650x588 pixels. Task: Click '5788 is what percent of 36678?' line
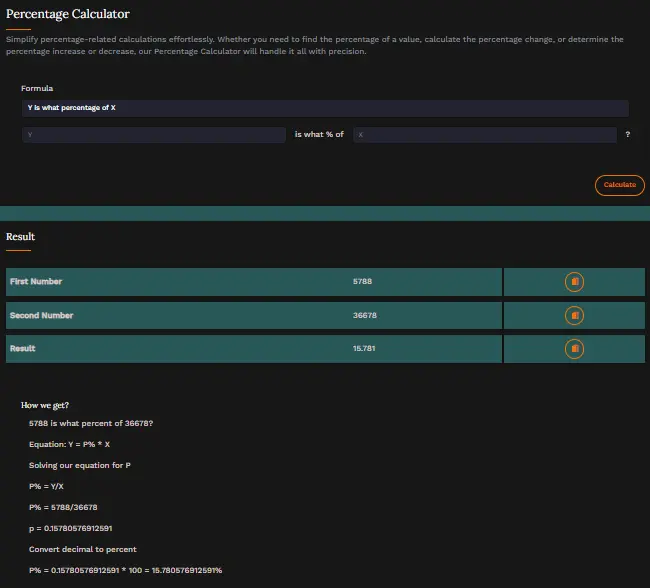tap(91, 423)
